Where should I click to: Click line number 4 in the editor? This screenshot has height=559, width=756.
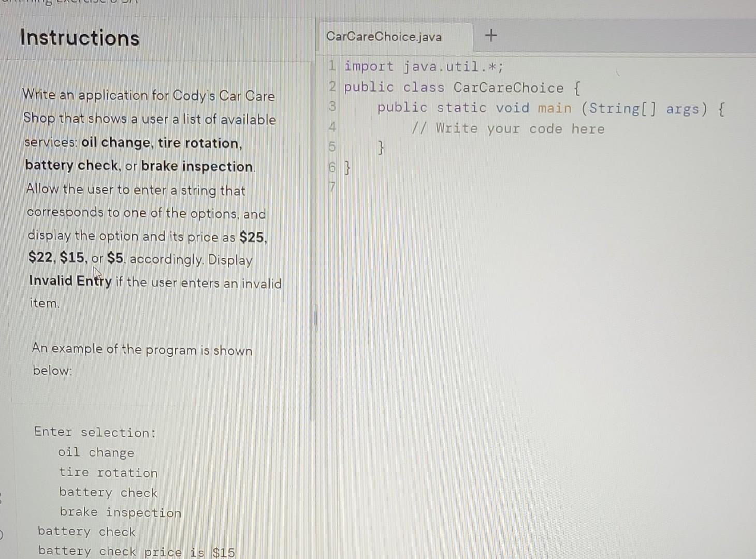tap(332, 127)
